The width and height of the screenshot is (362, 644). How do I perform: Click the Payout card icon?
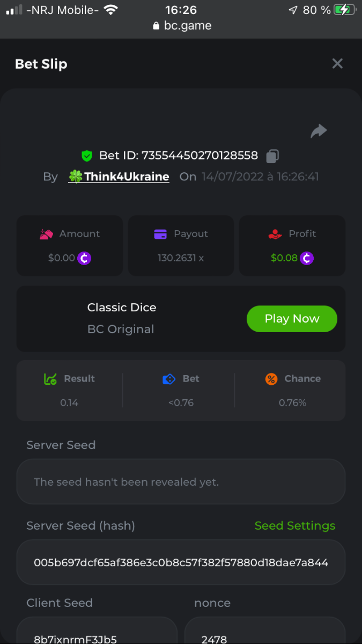[160, 234]
